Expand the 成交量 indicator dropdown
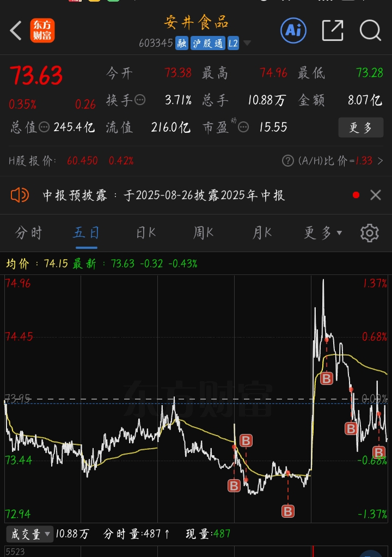The image size is (392, 557). coord(30,534)
